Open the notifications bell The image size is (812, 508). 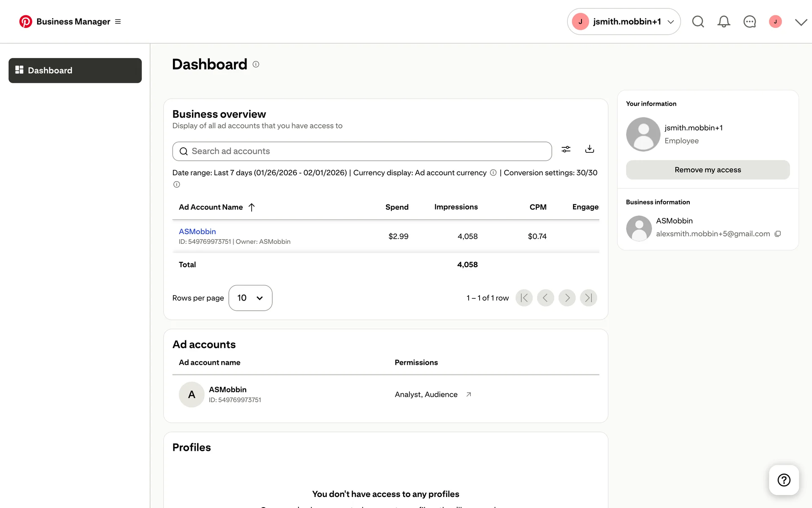tap(724, 22)
